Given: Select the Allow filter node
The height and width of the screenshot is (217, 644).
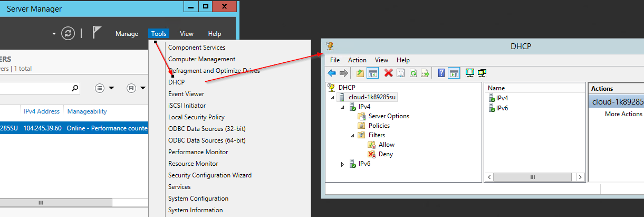Looking at the screenshot, I should click(387, 145).
